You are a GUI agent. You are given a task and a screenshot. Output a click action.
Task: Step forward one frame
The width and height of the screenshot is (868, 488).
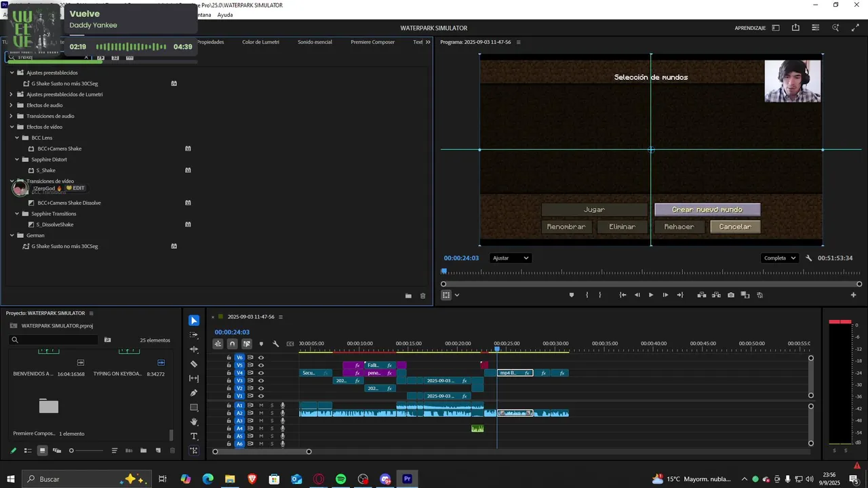(x=665, y=295)
